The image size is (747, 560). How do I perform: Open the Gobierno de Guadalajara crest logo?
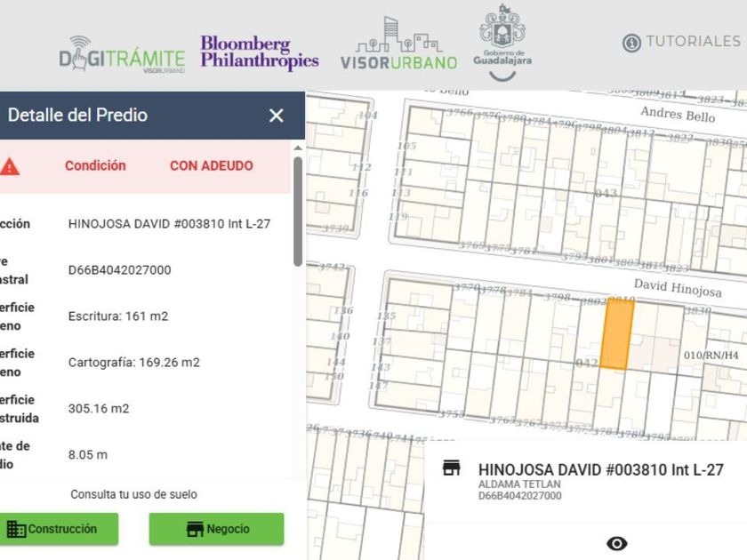pos(502,43)
